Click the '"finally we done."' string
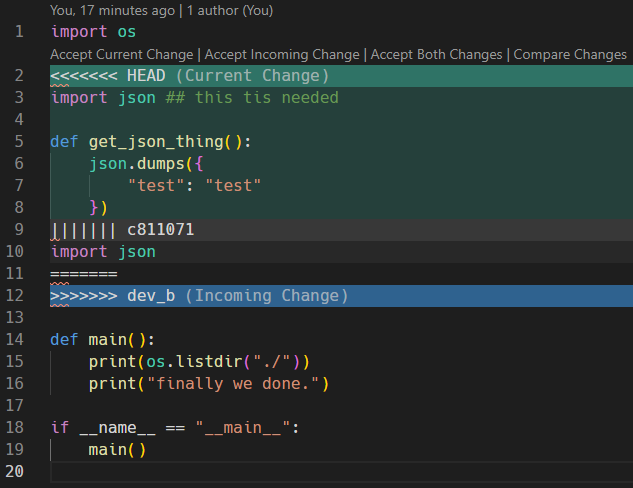The image size is (633, 488). pos(233,384)
